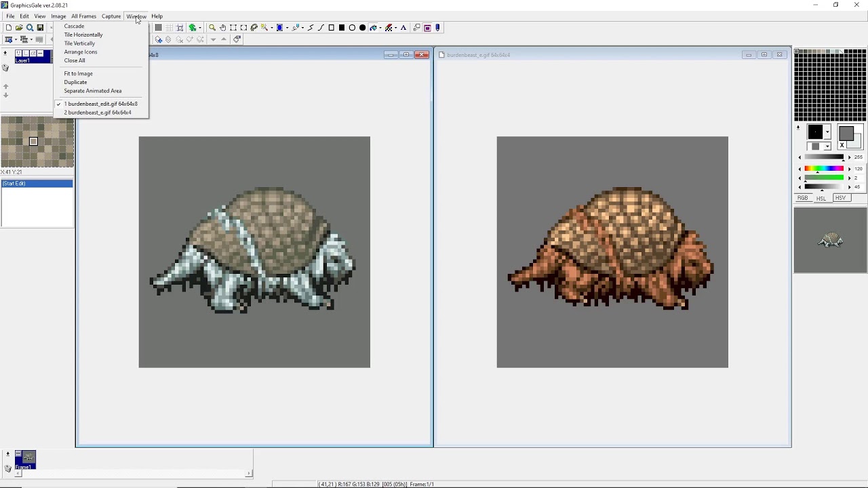Select the filled ellipse tool

click(363, 28)
